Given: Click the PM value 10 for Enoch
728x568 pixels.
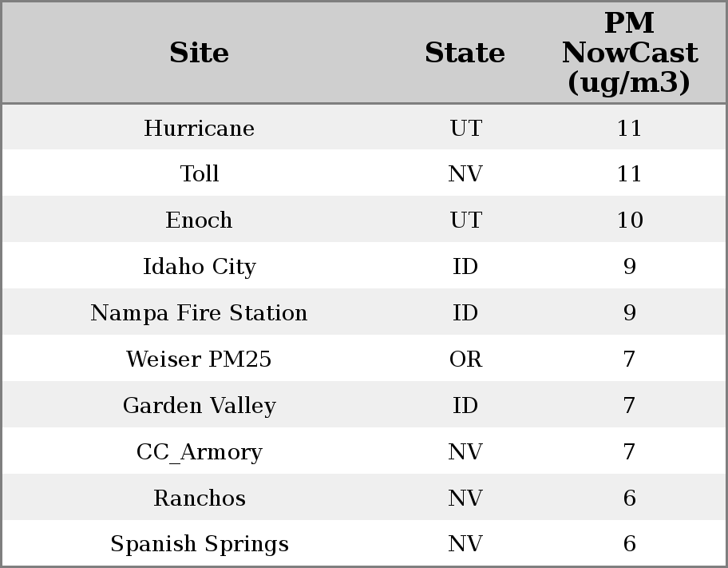Looking at the screenshot, I should pos(629,220).
